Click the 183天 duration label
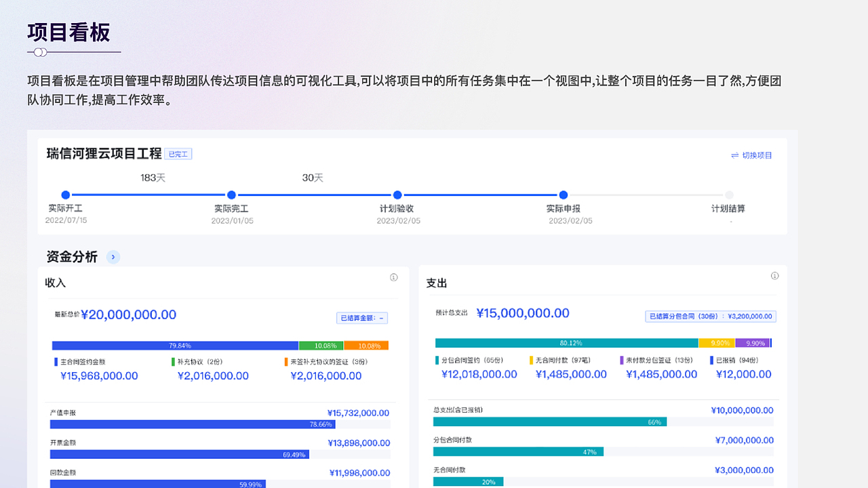868x488 pixels. (x=153, y=178)
